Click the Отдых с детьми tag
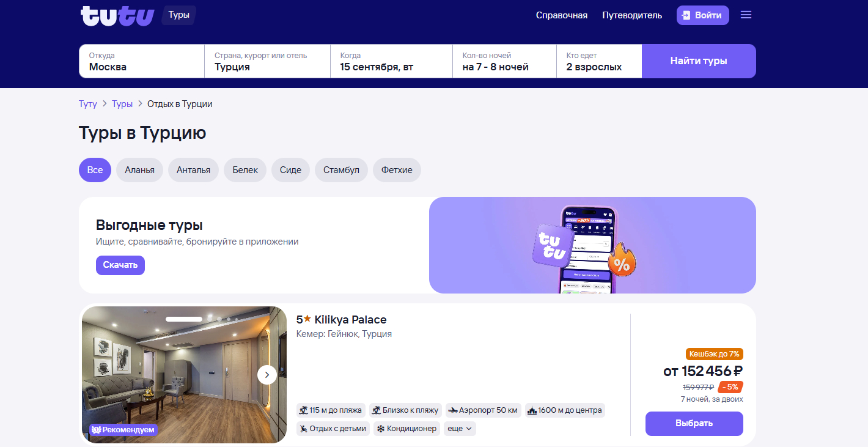Image resolution: width=868 pixels, height=447 pixels. [x=333, y=429]
